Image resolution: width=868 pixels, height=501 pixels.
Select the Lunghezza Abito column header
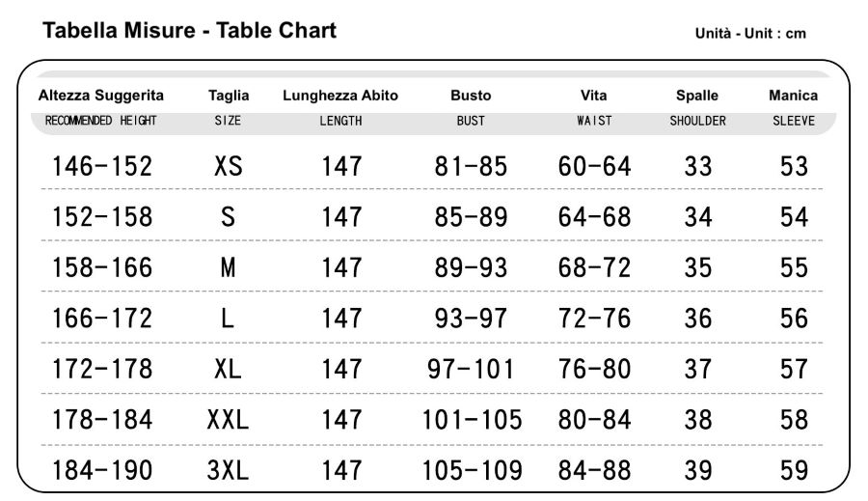click(340, 96)
